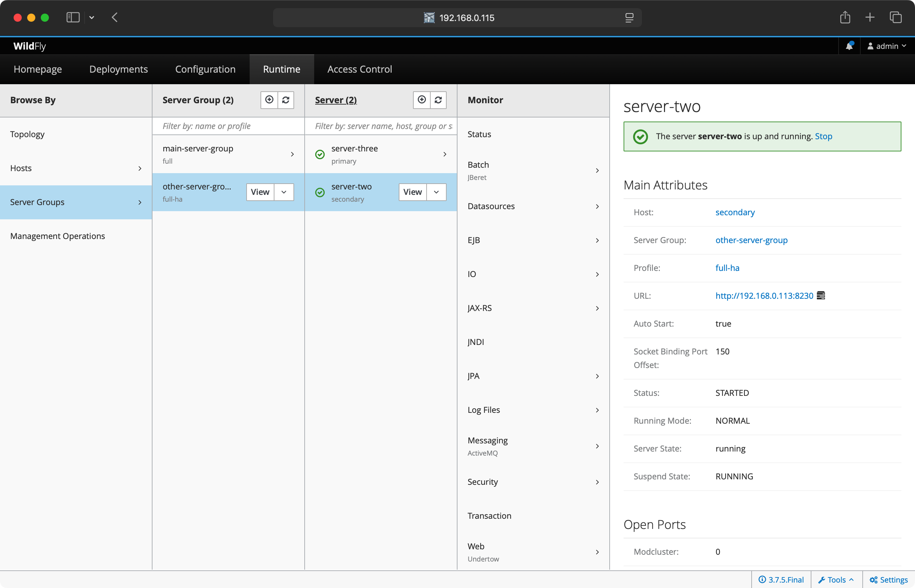Open the Homepage tab
The image size is (915, 588).
[x=38, y=69]
